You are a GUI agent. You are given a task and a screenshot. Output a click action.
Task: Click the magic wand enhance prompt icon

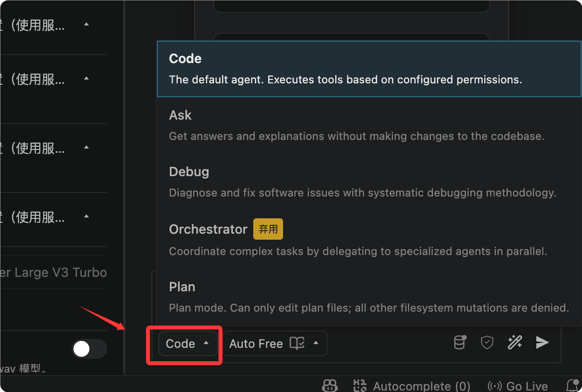[x=515, y=342]
